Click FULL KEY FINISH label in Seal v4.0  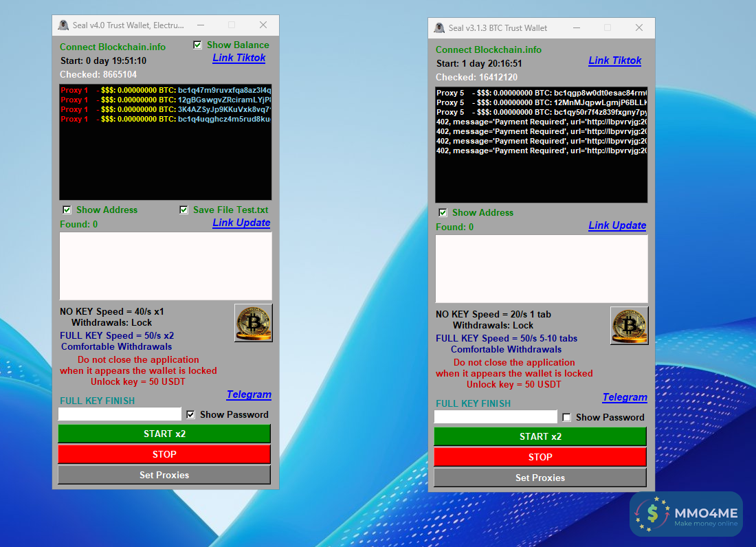coord(98,401)
